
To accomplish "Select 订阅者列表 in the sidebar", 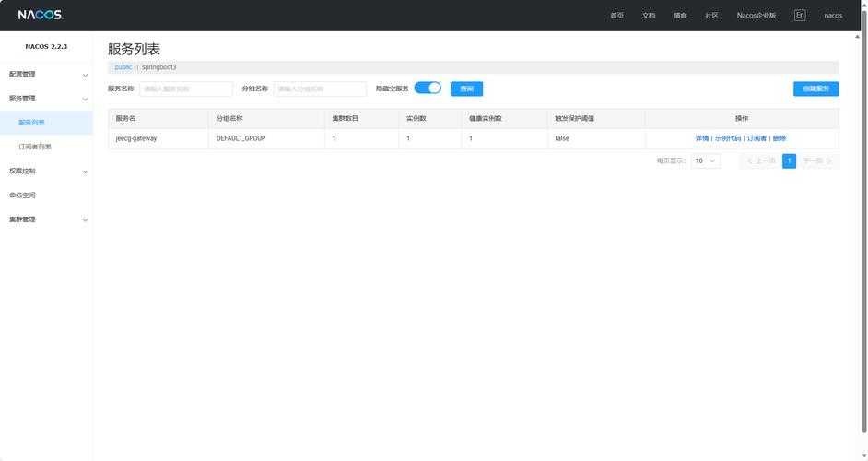I will [x=35, y=147].
